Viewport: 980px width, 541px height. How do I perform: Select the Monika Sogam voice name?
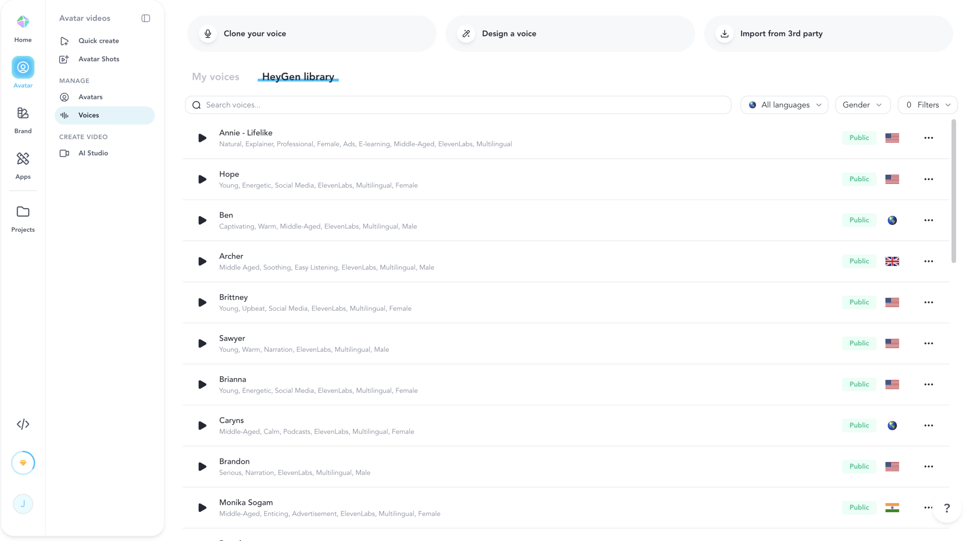click(246, 502)
